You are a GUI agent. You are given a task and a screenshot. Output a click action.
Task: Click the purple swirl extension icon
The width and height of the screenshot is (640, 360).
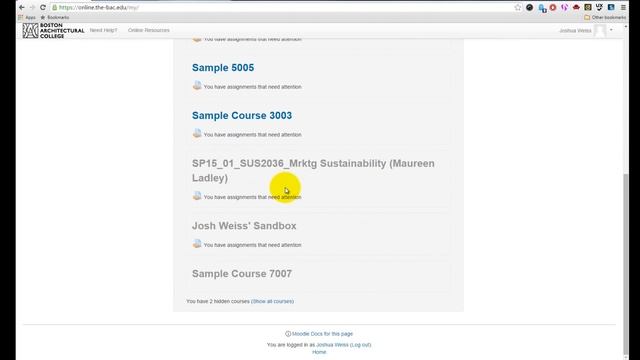(564, 7)
